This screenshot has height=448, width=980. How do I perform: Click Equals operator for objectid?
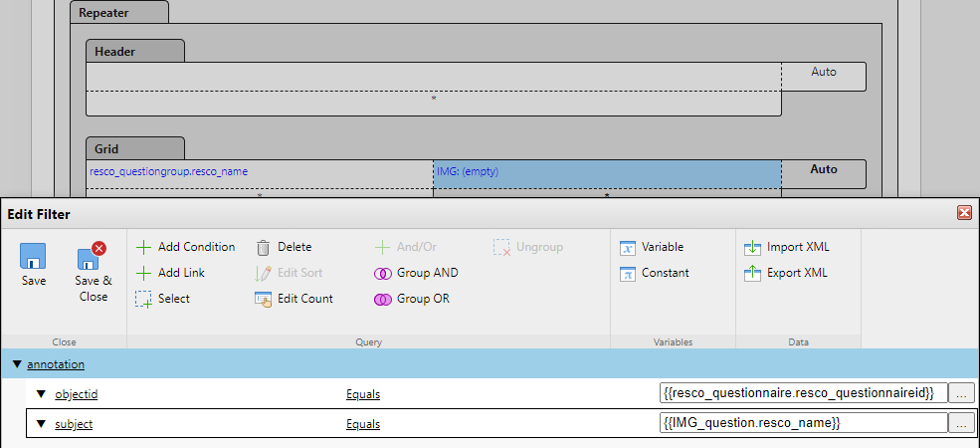click(x=363, y=394)
